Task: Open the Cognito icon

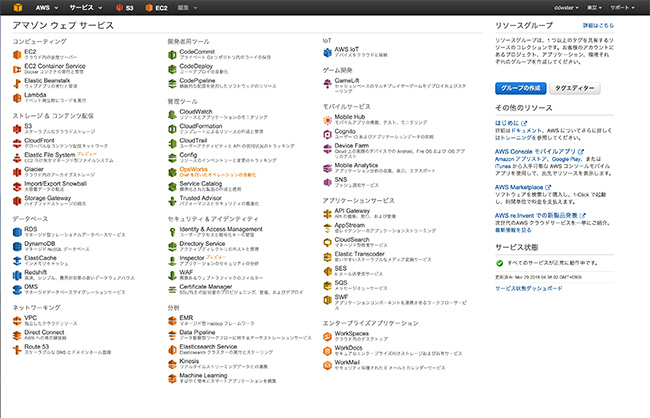Action: 327,134
